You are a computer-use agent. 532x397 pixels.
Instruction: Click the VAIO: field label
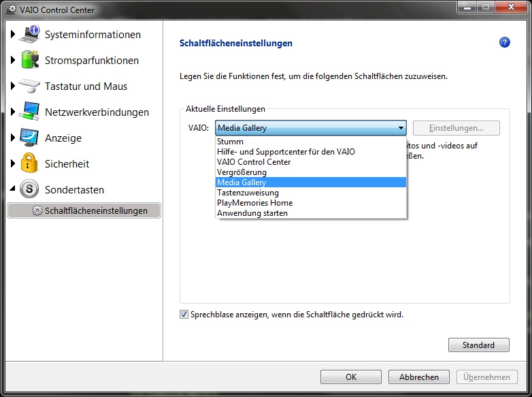pyautogui.click(x=199, y=128)
